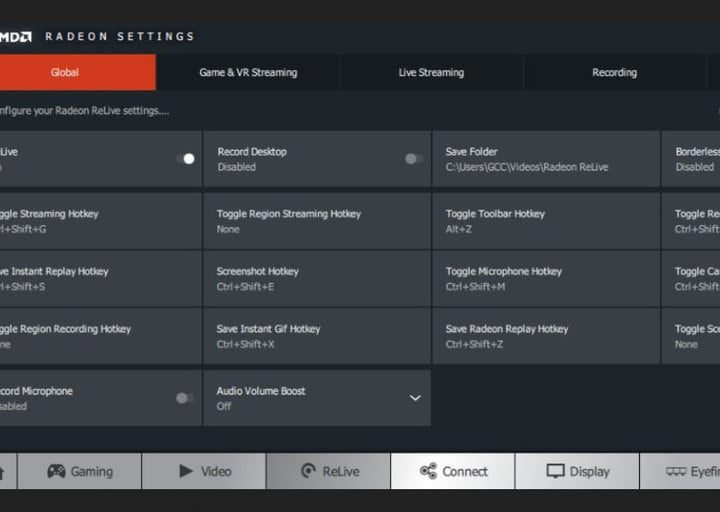720x512 pixels.
Task: Click the Eyefinity icon in the bottom bar
Action: click(676, 472)
